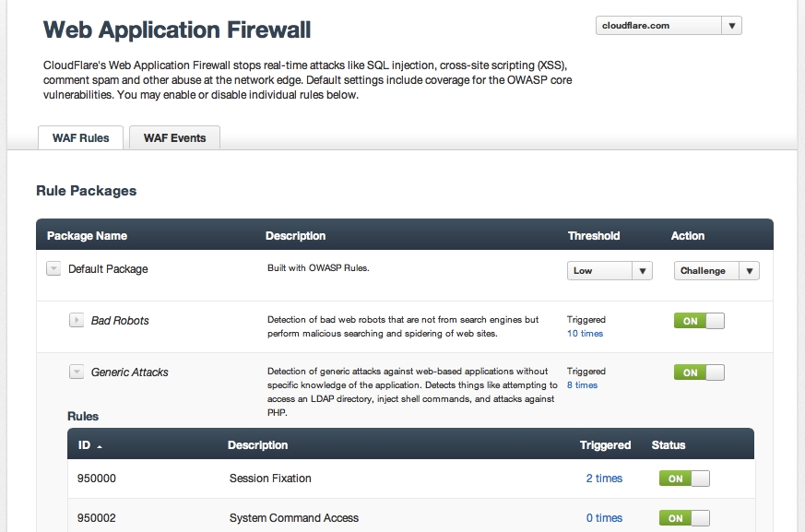
Task: Open the cloudflare.com domain selector
Action: [668, 25]
